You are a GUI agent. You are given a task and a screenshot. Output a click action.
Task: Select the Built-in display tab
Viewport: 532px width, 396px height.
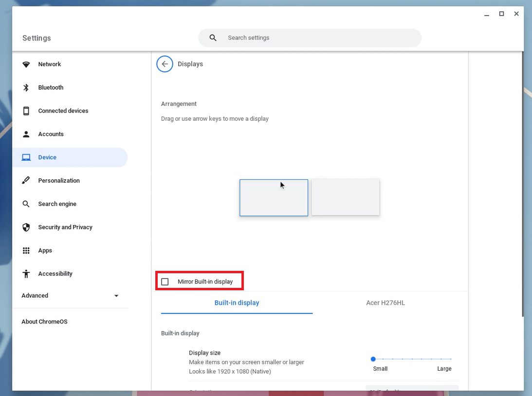click(237, 303)
